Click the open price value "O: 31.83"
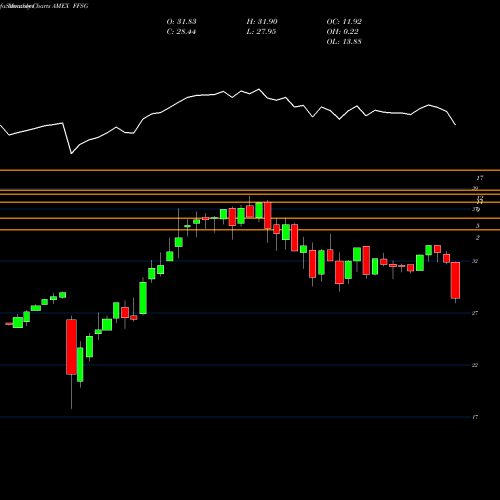This screenshot has height=500, width=500. pyautogui.click(x=181, y=22)
